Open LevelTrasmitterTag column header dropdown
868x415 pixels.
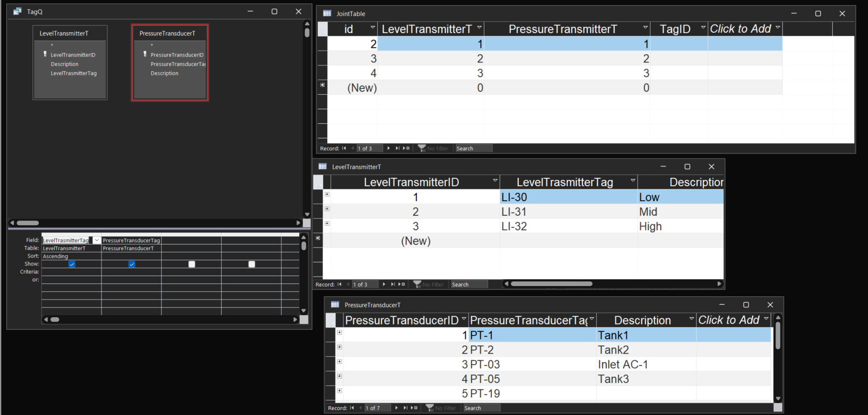(x=633, y=180)
